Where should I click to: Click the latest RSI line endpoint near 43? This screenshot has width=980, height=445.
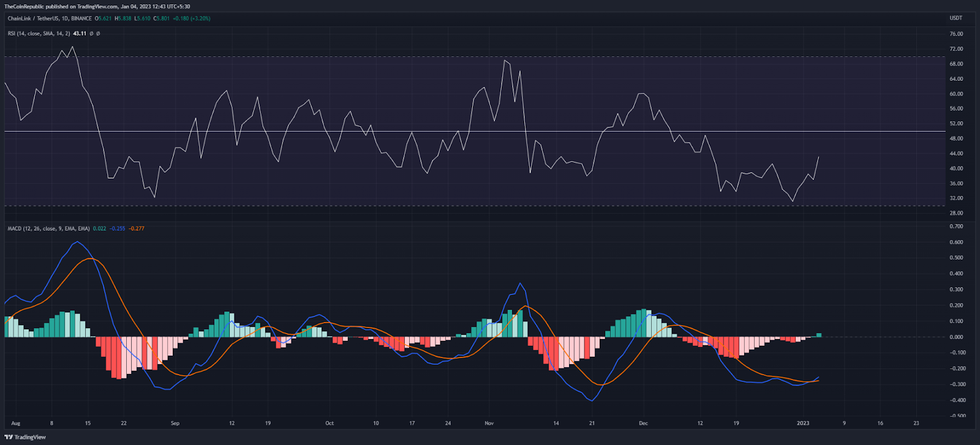[x=818, y=157]
